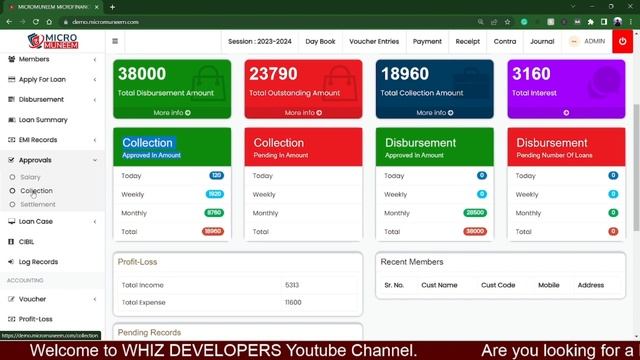
Task: Open the Receipt top menu item
Action: click(467, 41)
